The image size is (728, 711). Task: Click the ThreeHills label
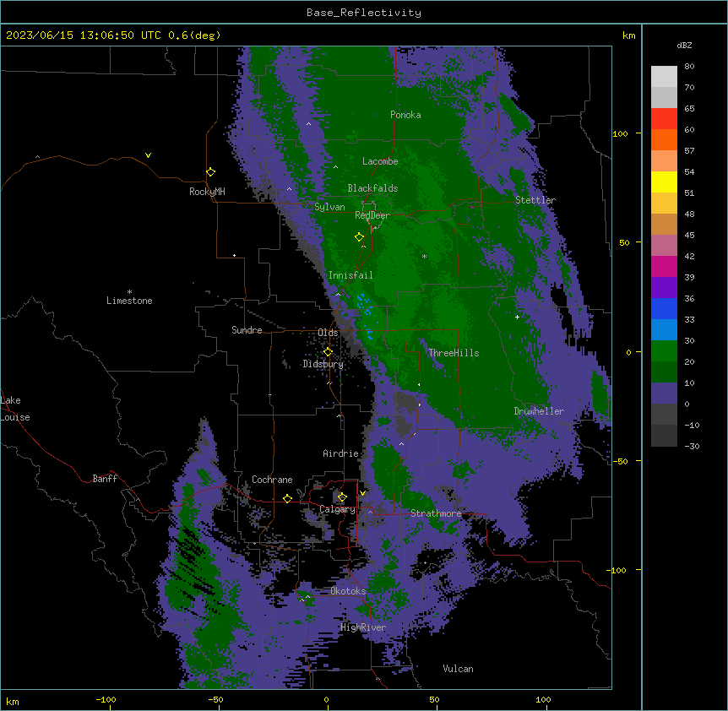pos(454,353)
